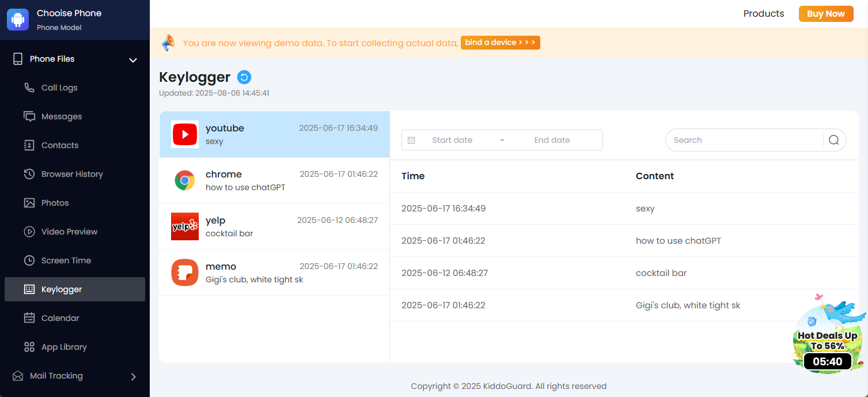This screenshot has width=868, height=397.
Task: Select the App Library icon
Action: [29, 346]
